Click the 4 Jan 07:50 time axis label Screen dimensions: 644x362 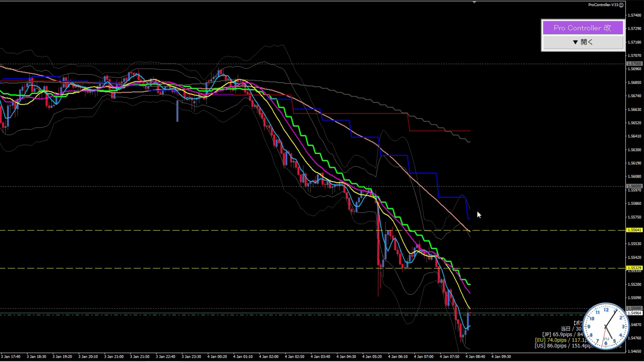449,357
